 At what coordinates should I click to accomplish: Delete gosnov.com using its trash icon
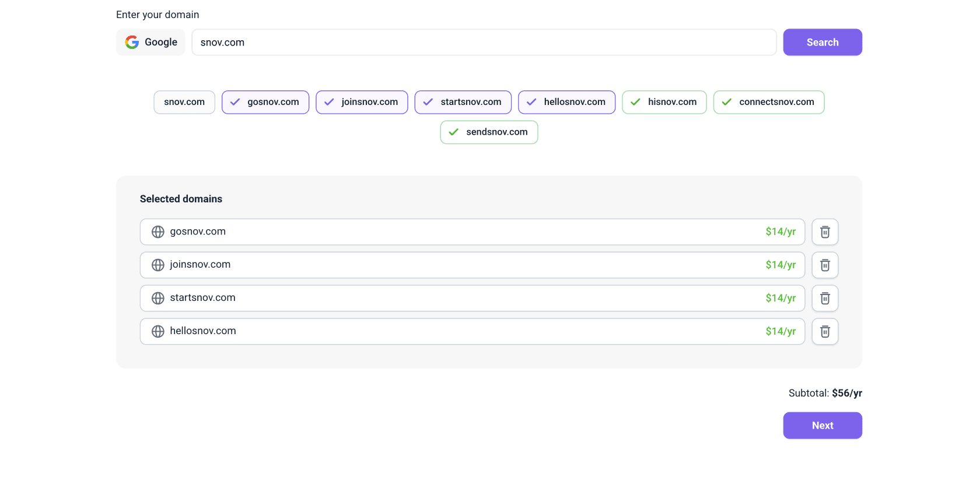pyautogui.click(x=825, y=232)
